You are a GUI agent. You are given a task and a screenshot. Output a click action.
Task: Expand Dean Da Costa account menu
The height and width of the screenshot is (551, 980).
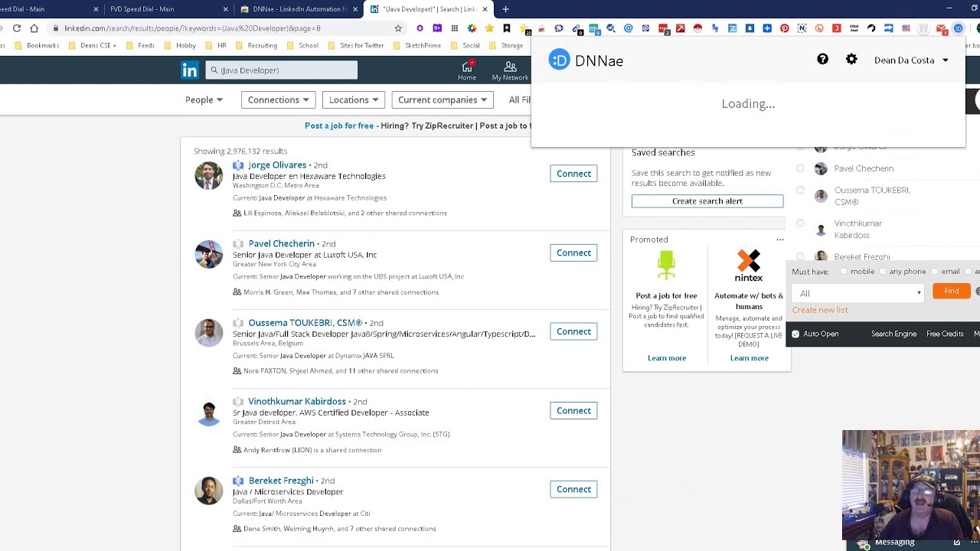coord(911,60)
